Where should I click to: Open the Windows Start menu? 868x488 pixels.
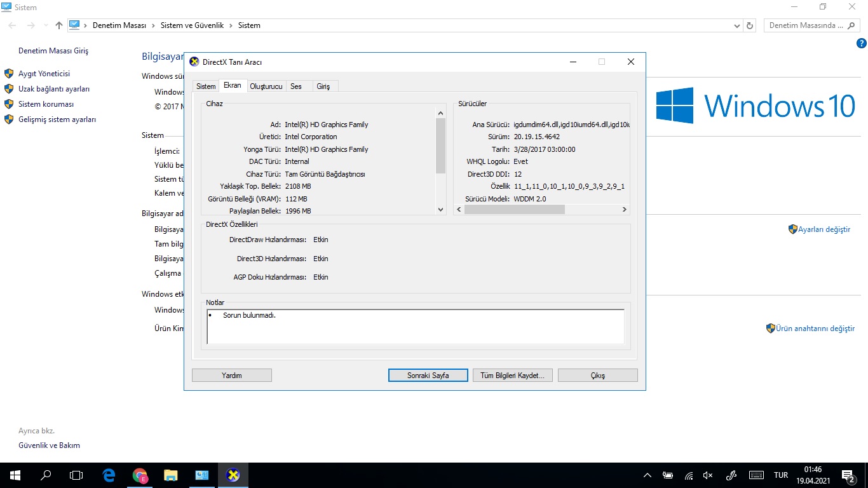point(15,475)
